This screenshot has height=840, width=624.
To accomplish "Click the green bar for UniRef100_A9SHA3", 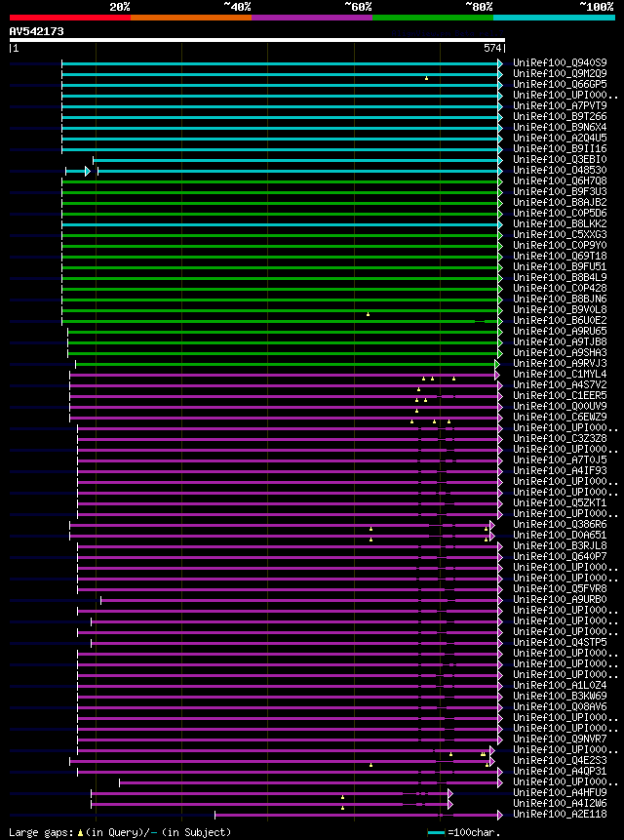I will pyautogui.click(x=286, y=353).
